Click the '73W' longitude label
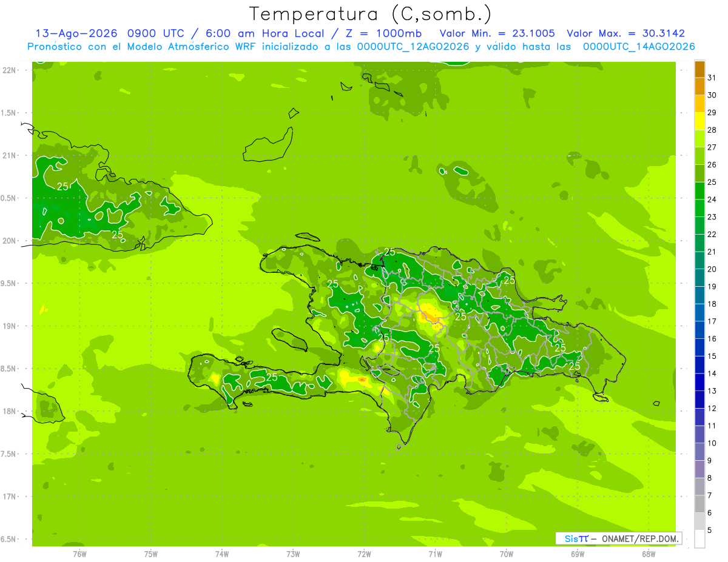728x562 pixels. [293, 554]
